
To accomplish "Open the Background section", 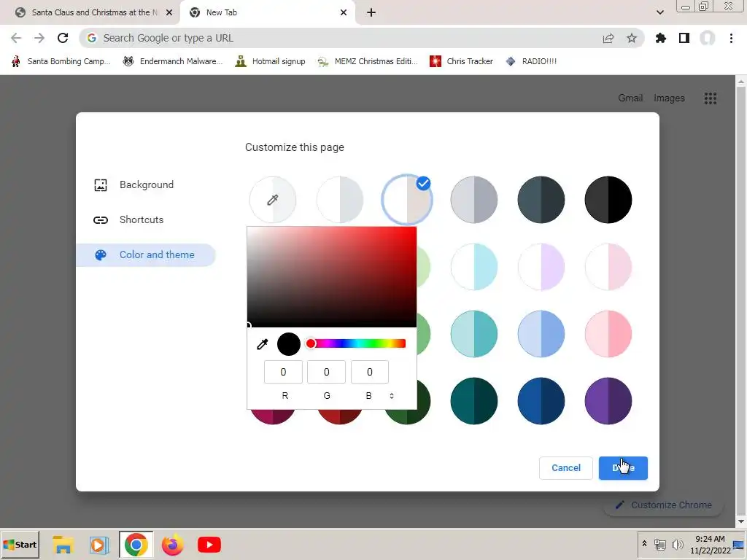I will click(146, 184).
